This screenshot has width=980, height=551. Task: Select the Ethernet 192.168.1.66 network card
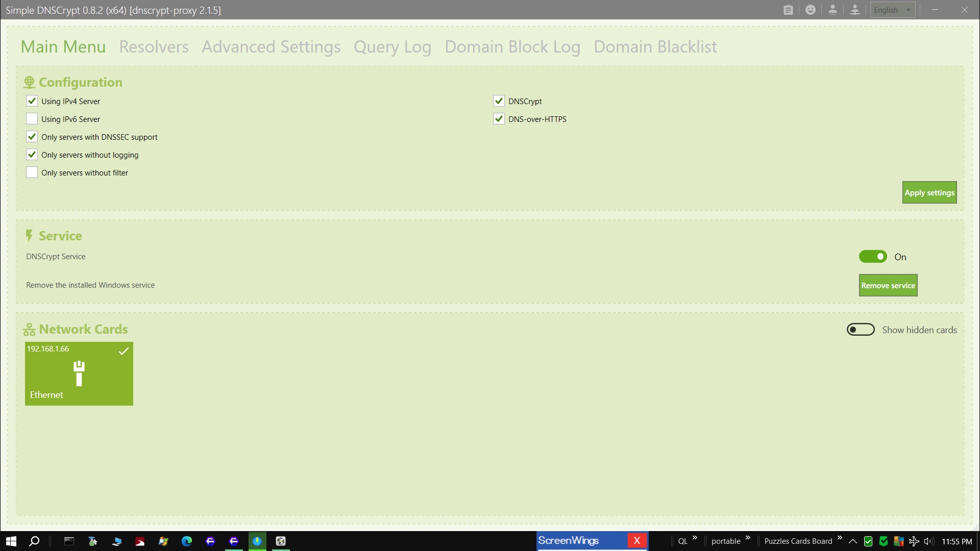coord(79,373)
